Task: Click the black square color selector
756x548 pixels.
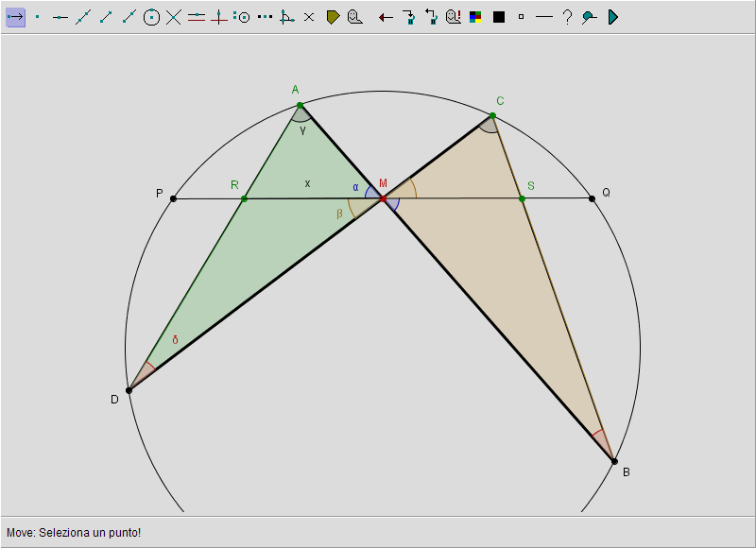Action: (499, 17)
